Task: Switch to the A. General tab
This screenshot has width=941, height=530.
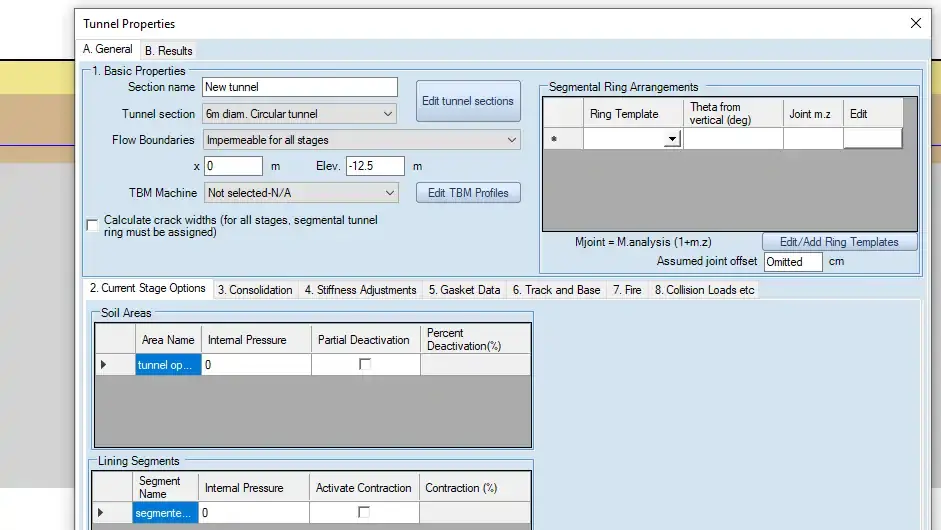Action: pyautogui.click(x=107, y=49)
